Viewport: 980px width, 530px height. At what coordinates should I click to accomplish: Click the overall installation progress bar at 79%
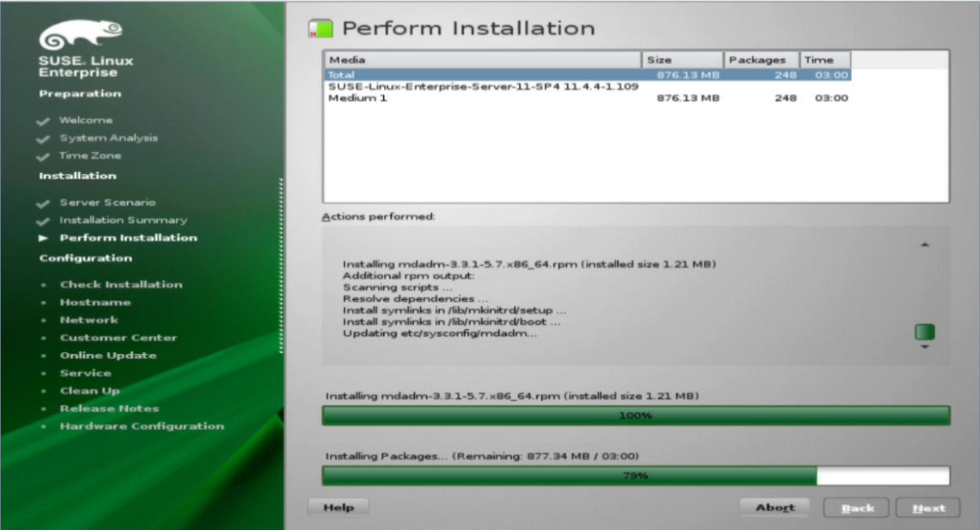(636, 476)
